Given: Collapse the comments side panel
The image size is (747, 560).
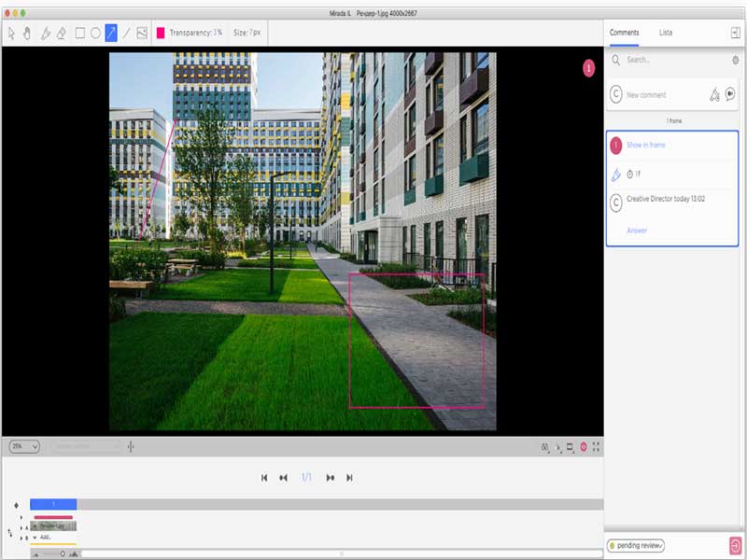Looking at the screenshot, I should (x=735, y=33).
